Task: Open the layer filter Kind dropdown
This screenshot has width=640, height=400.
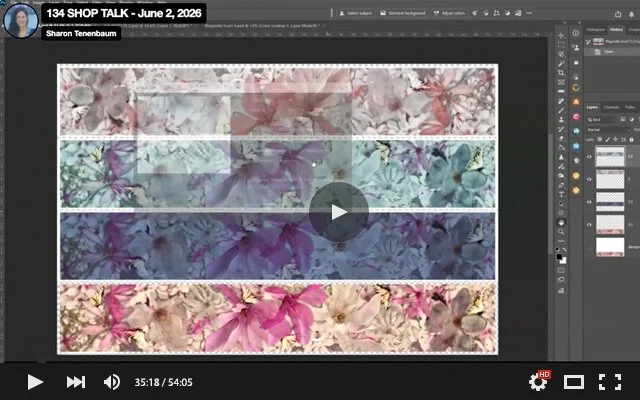Action: point(601,119)
